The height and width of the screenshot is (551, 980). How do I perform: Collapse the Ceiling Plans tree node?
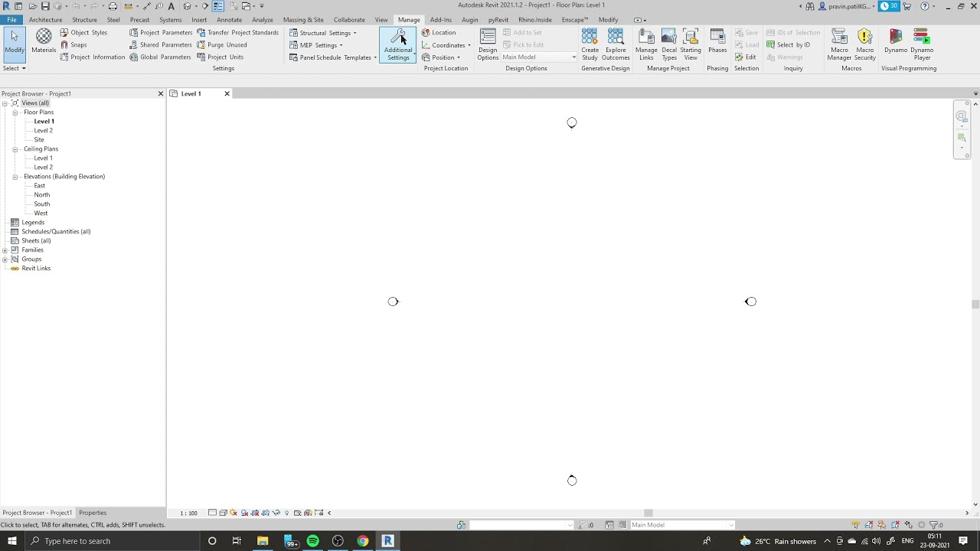(x=15, y=149)
